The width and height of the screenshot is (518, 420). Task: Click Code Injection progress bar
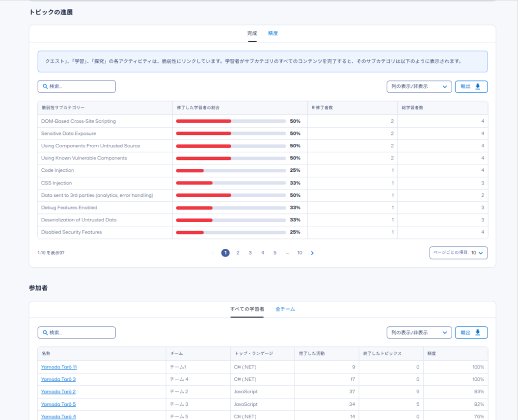(x=231, y=171)
